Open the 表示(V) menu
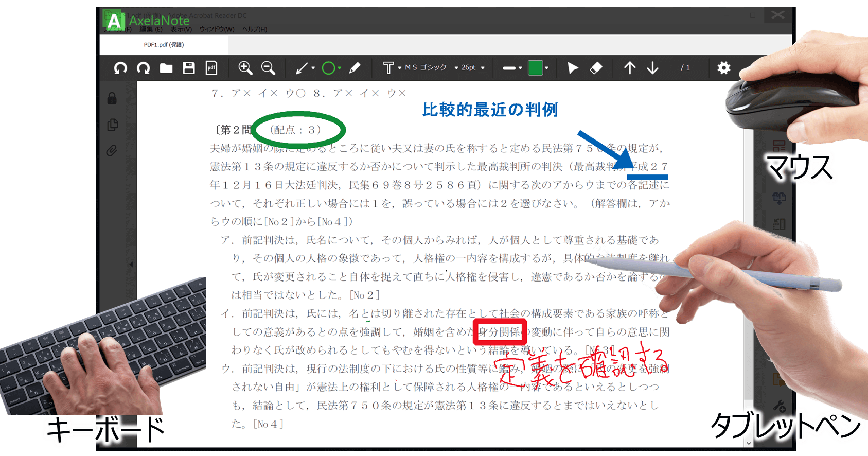The width and height of the screenshot is (868, 456). pos(181,29)
